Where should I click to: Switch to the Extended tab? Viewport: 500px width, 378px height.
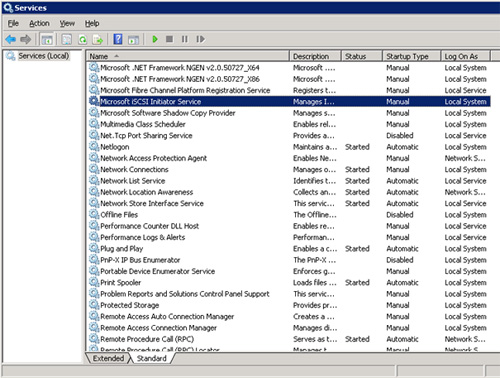(108, 358)
